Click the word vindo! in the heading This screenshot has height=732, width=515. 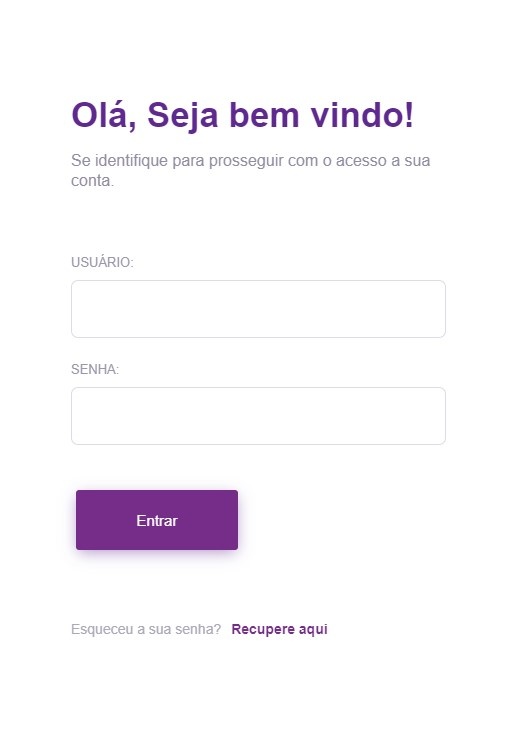[362, 114]
